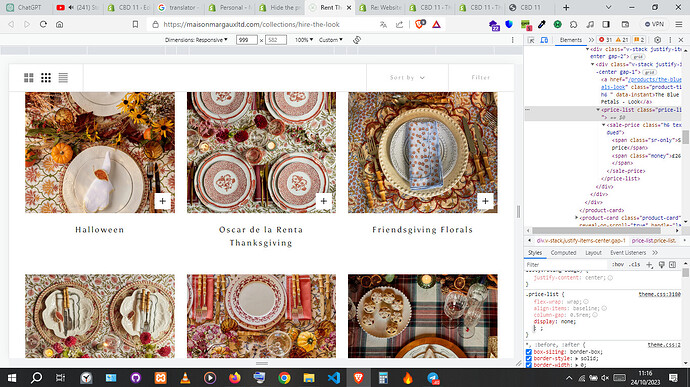Uncheck the box-sizing border-box property

click(x=529, y=352)
